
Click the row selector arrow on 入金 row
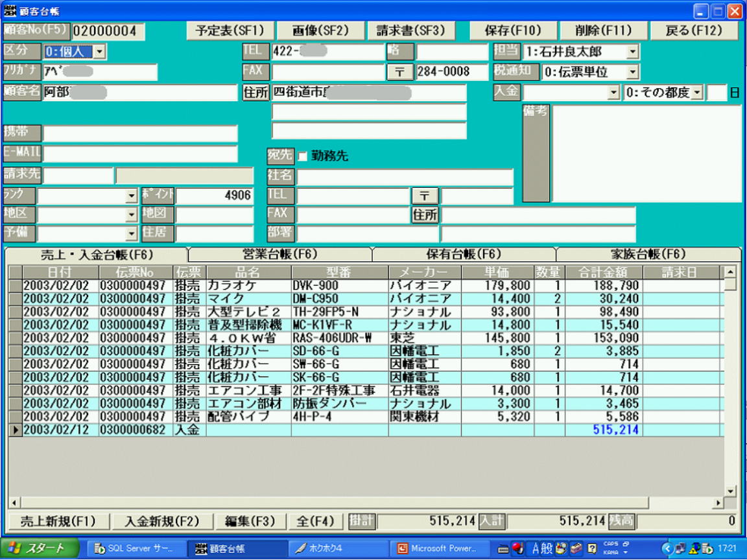[15, 430]
